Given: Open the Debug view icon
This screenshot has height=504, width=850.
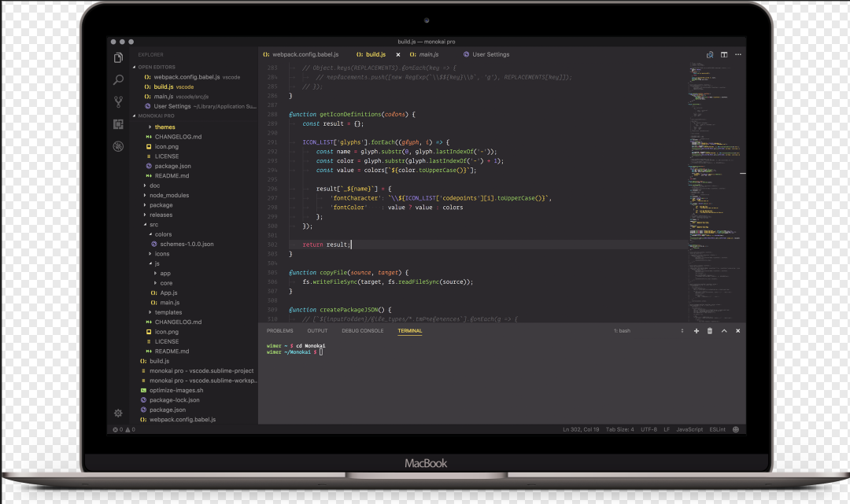Looking at the screenshot, I should (118, 146).
